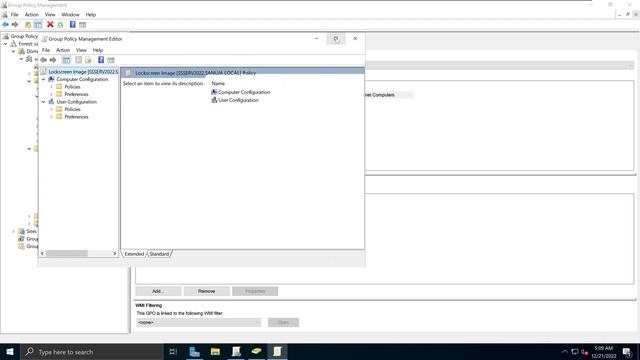Select User Configuration in Editor tree
The image size is (640, 360).
[x=76, y=102]
